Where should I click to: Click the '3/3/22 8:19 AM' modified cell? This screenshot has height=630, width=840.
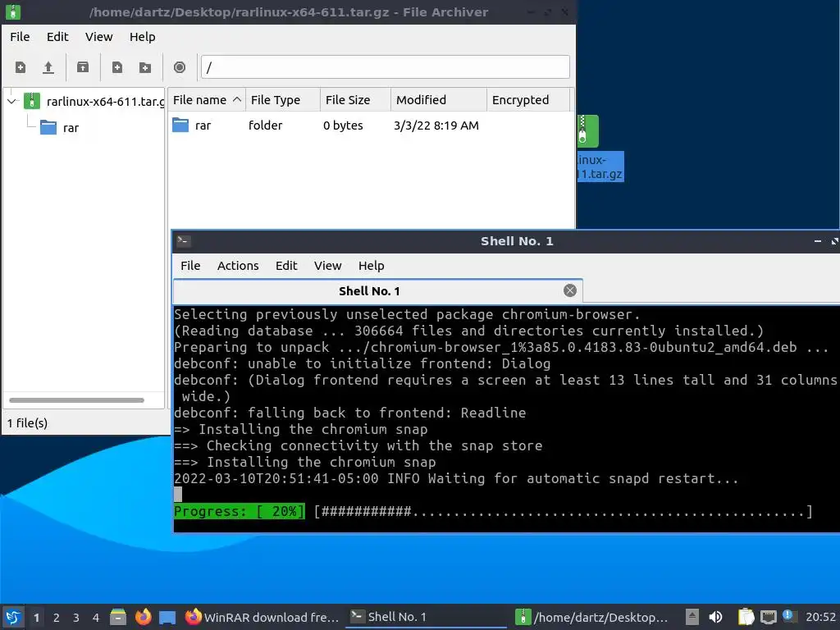[x=436, y=126]
